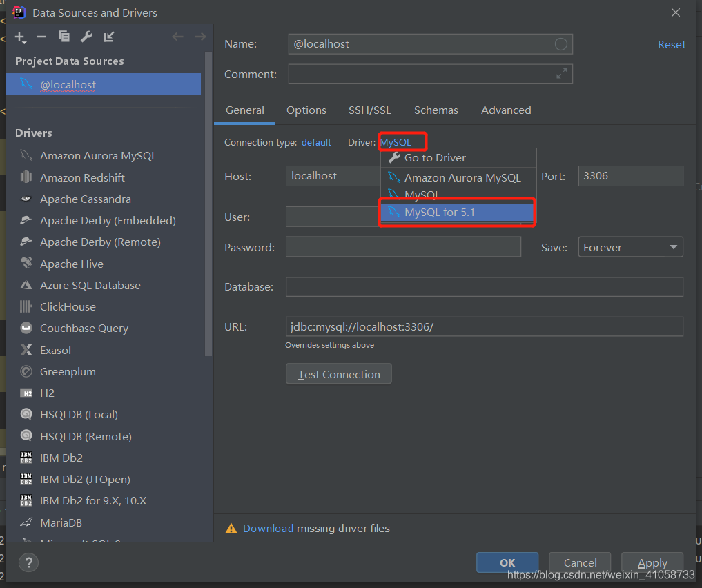702x588 pixels.
Task: Click the Apply button
Action: tap(652, 562)
